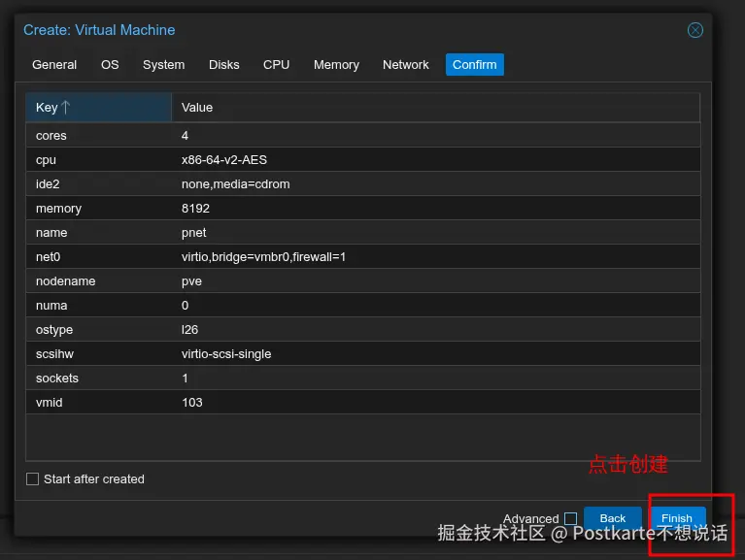This screenshot has height=560, width=745.
Task: Select scsihw value virtio-scsi-single
Action: pyautogui.click(x=226, y=354)
